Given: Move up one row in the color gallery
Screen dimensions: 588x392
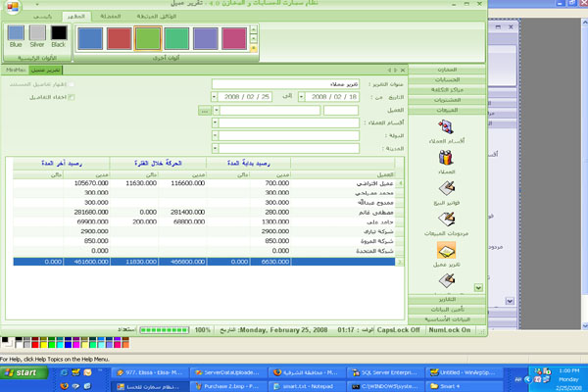Looking at the screenshot, I should click(x=254, y=29).
